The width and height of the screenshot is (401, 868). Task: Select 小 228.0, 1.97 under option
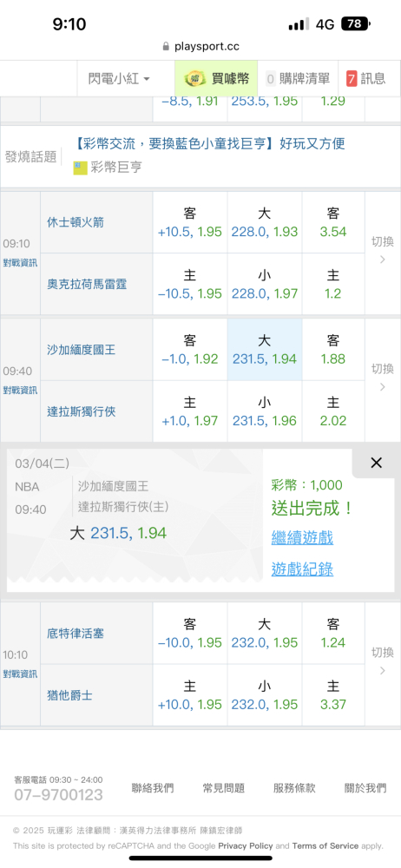(x=264, y=285)
